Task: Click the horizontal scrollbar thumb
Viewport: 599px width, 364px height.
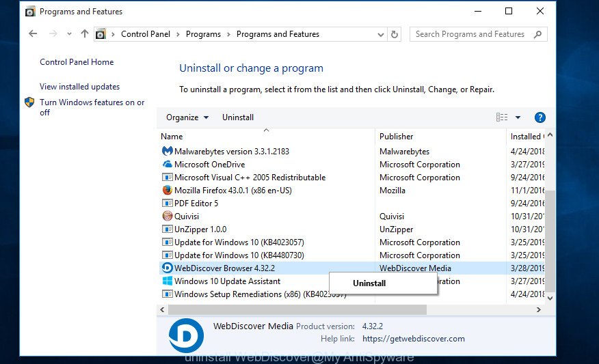Action: (x=297, y=309)
